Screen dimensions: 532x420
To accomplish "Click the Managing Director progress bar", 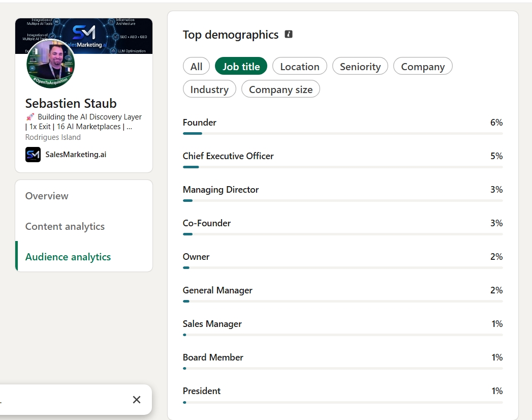I will pos(342,201).
